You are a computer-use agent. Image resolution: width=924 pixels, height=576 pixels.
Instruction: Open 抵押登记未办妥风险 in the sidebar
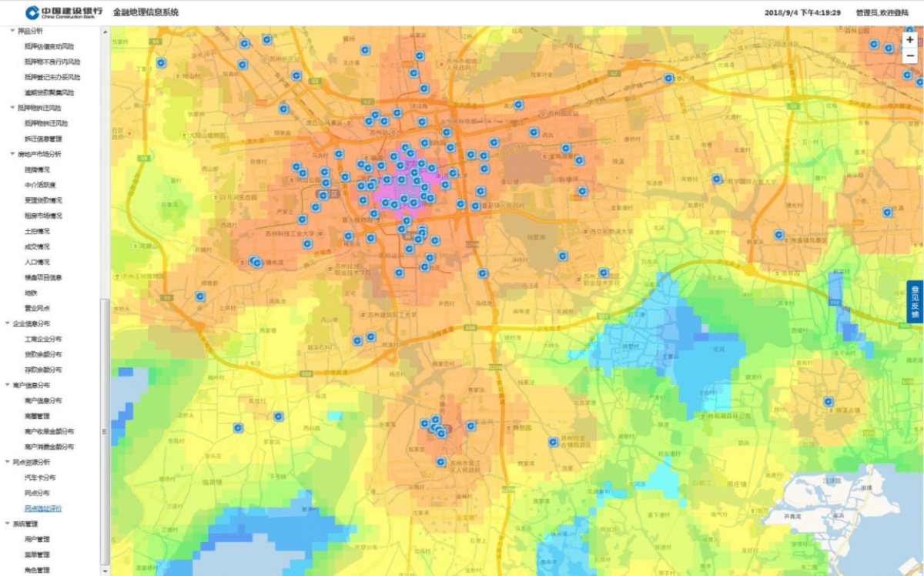click(x=52, y=77)
